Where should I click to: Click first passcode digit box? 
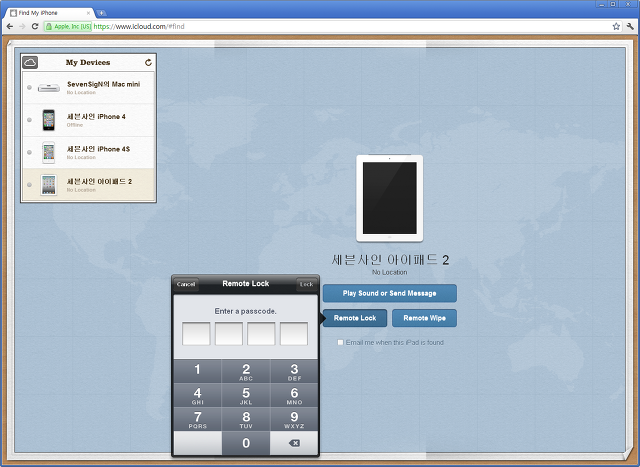coord(196,334)
